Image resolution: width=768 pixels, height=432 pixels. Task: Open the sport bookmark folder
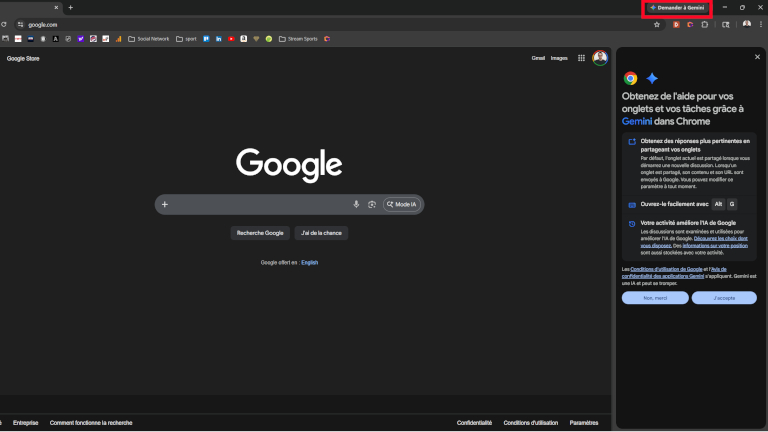click(x=186, y=39)
